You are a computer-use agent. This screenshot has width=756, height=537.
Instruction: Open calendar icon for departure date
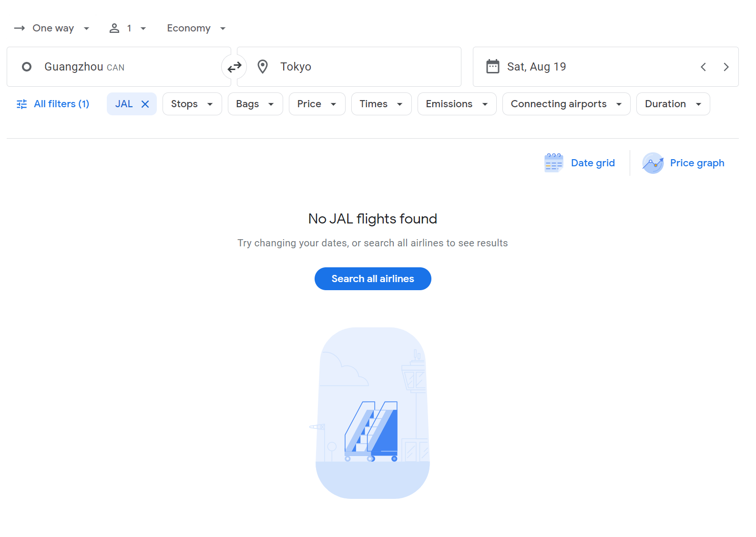492,66
